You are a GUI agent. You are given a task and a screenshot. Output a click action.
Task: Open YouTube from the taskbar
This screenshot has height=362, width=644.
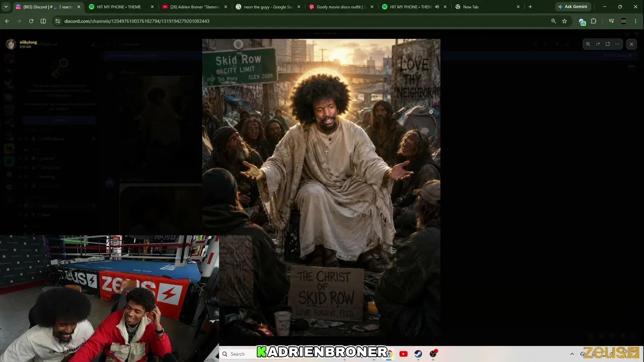tap(404, 354)
